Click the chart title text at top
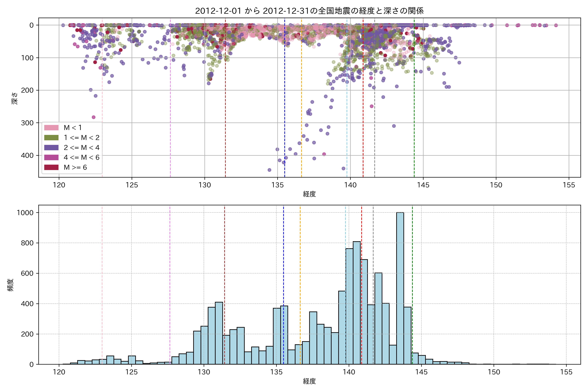This screenshot has height=392, width=588. pyautogui.click(x=309, y=11)
